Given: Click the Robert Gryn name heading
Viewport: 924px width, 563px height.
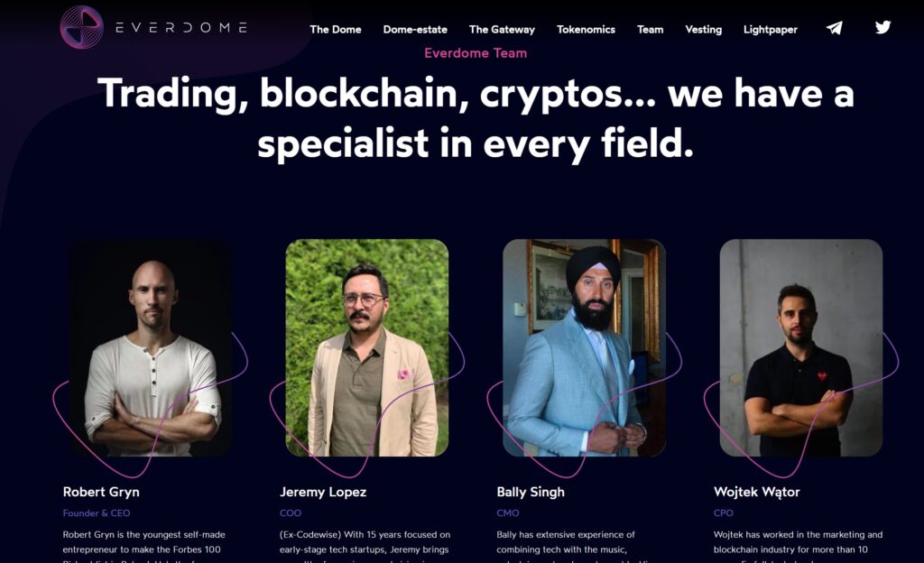Looking at the screenshot, I should pyautogui.click(x=101, y=492).
